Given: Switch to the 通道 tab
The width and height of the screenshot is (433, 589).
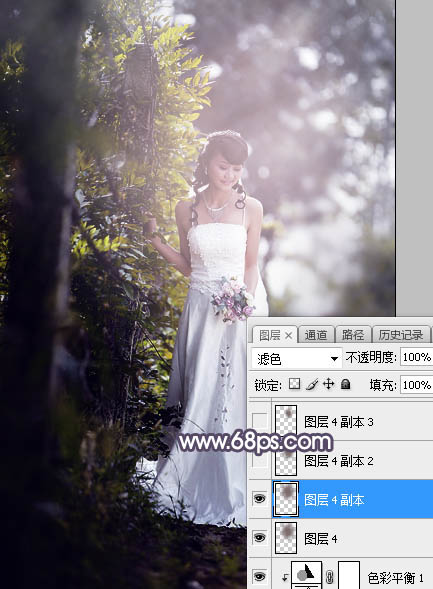Looking at the screenshot, I should pyautogui.click(x=316, y=335).
